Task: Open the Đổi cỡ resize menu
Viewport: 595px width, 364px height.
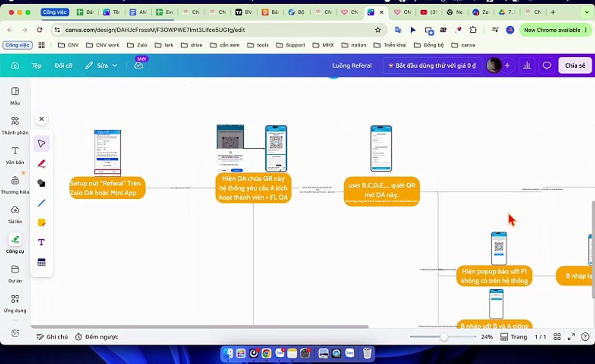Action: (x=63, y=66)
